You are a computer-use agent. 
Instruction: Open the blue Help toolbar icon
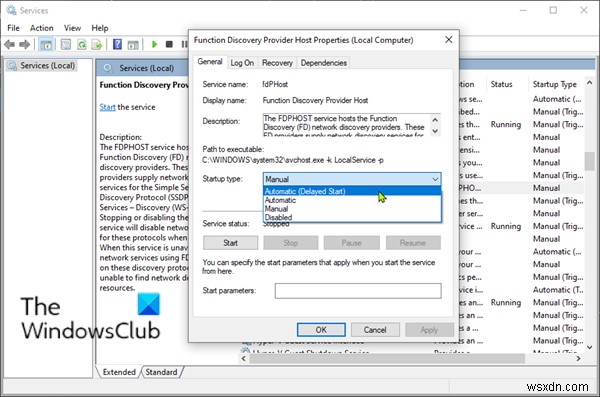pos(117,44)
